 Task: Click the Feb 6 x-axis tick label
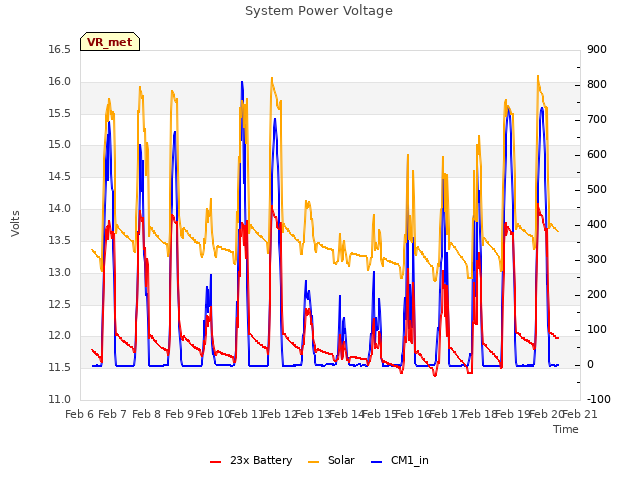(x=80, y=414)
